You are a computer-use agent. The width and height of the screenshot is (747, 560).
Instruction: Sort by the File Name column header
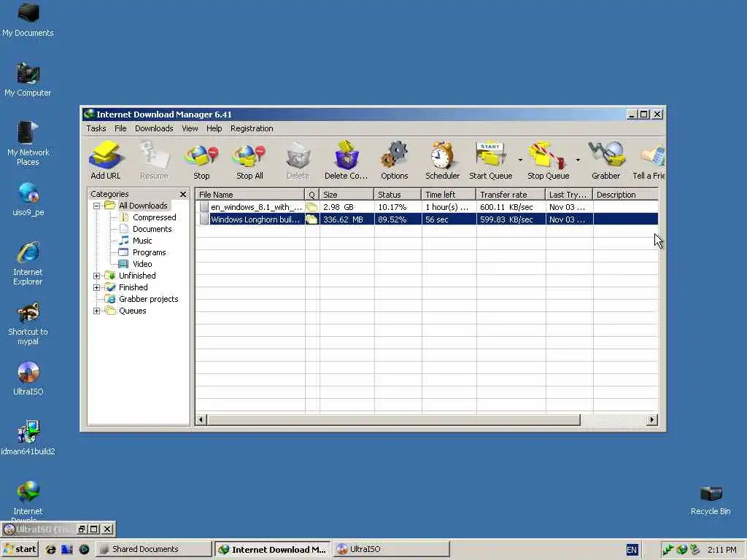[249, 194]
